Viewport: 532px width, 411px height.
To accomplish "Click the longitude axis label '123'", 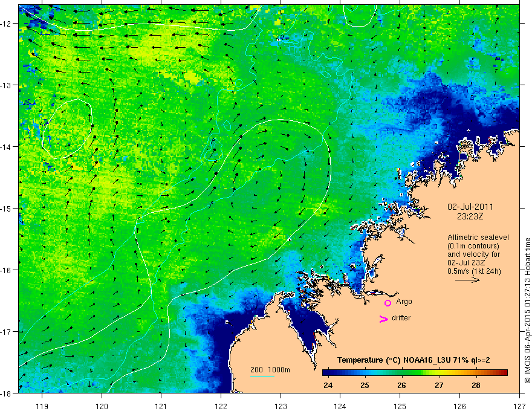I will pos(281,406).
